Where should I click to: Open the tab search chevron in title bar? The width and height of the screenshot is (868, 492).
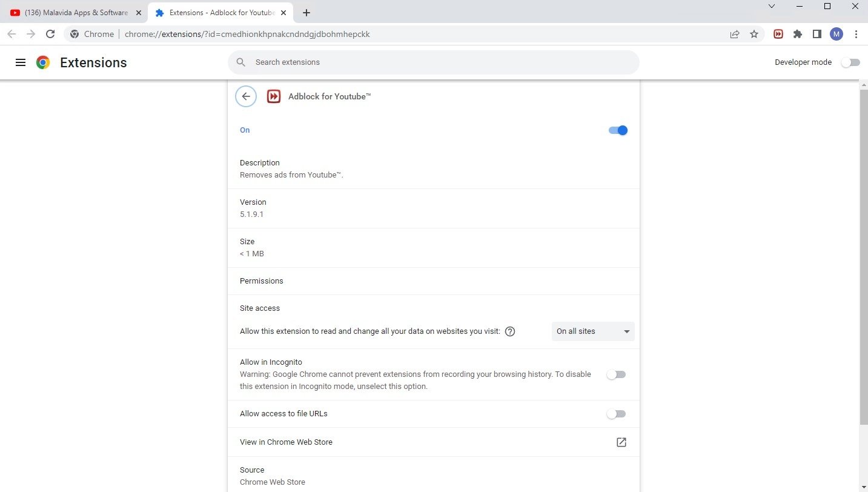coord(772,6)
